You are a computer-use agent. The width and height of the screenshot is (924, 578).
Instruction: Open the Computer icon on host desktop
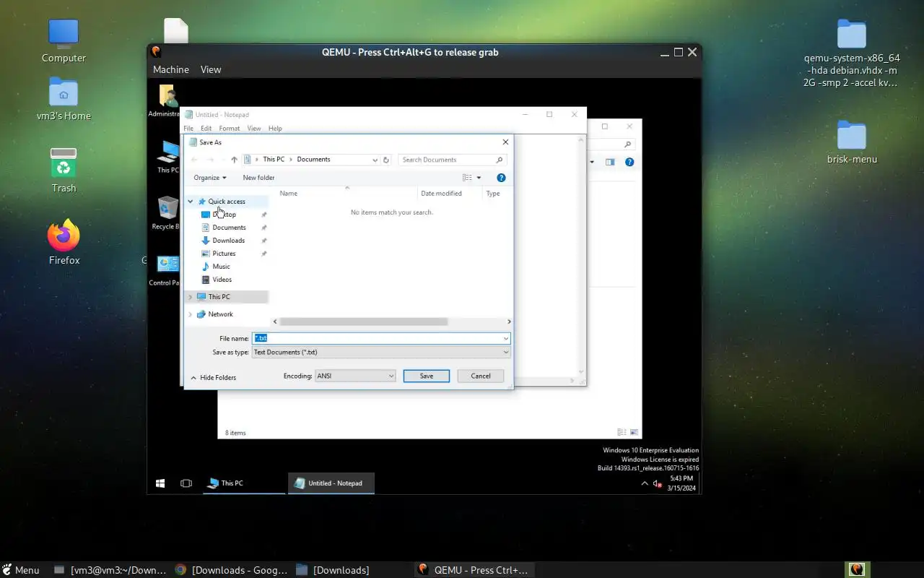coord(64,40)
